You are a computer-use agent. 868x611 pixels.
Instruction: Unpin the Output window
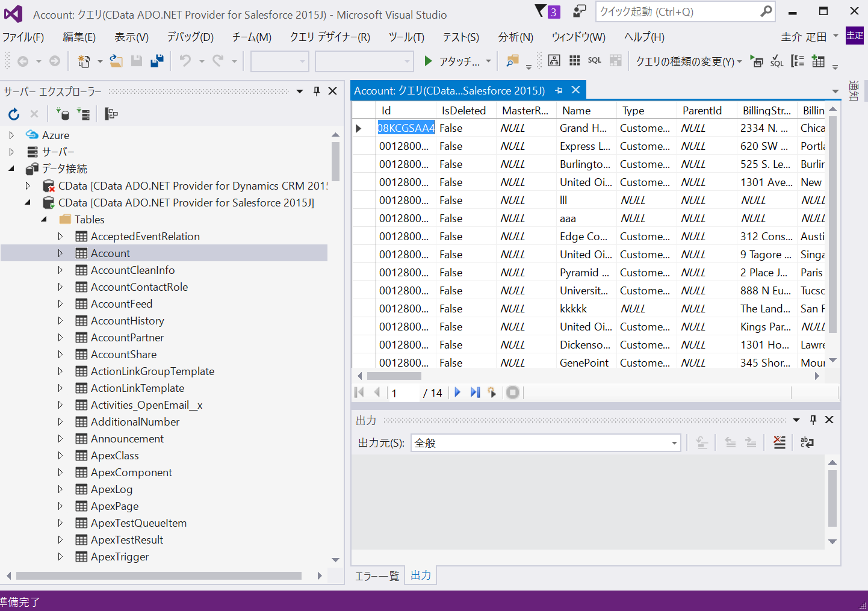[x=813, y=420]
